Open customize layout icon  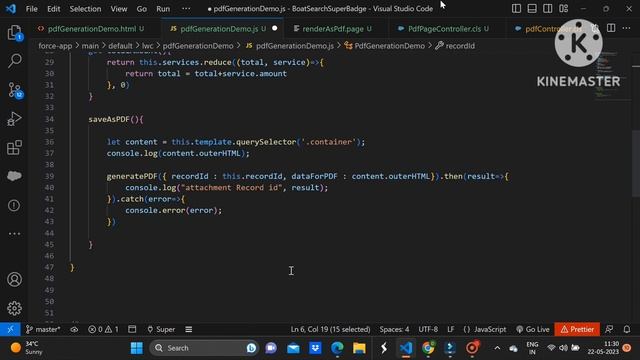tap(564, 9)
